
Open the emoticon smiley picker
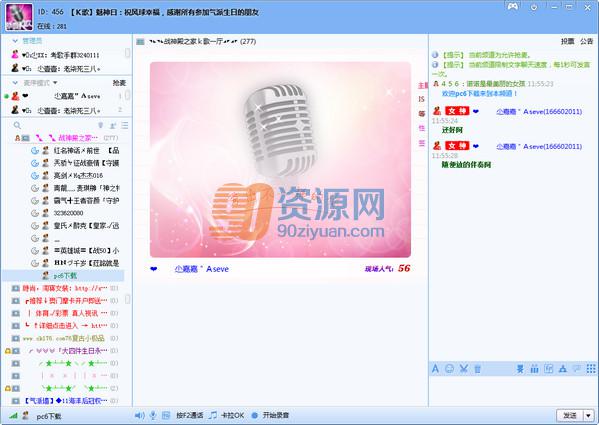450,368
